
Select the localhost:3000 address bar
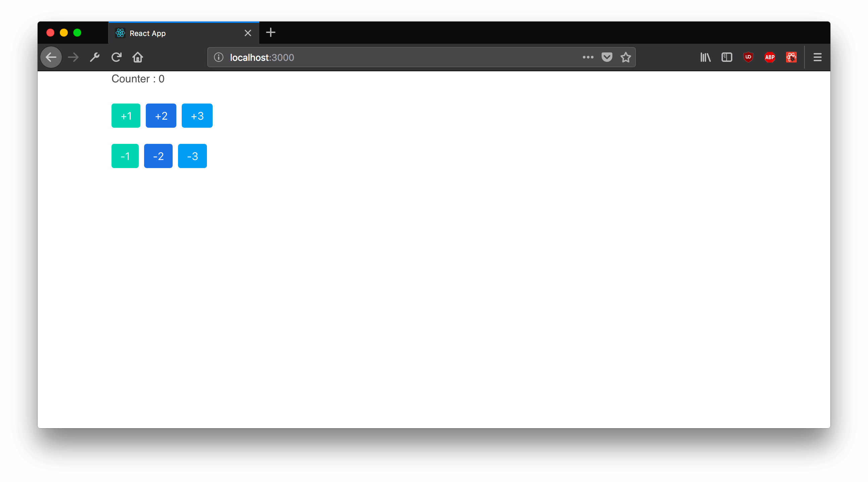tap(422, 56)
